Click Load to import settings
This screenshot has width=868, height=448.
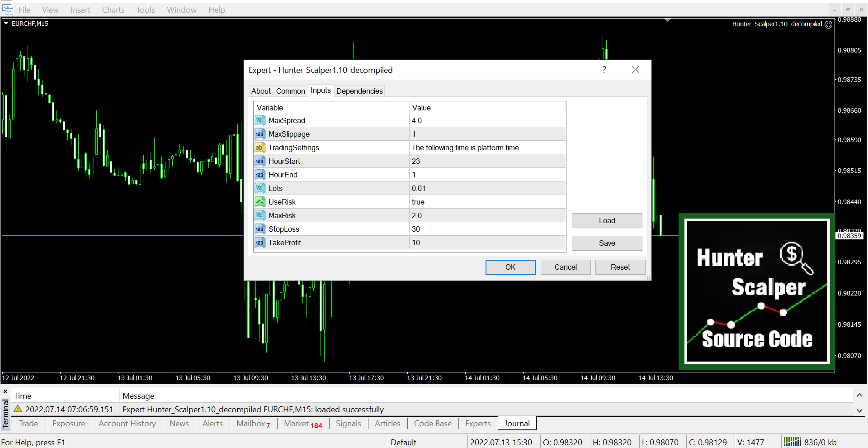[x=607, y=220]
